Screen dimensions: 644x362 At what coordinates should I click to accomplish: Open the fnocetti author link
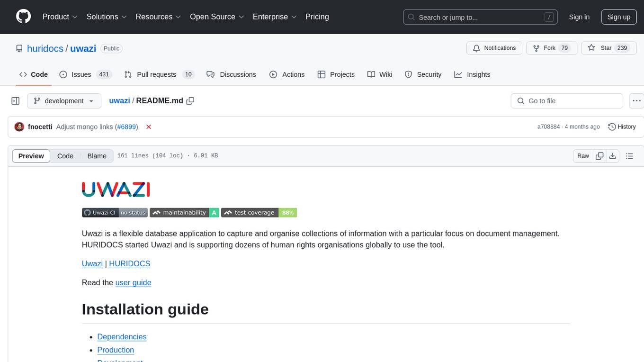(x=40, y=127)
